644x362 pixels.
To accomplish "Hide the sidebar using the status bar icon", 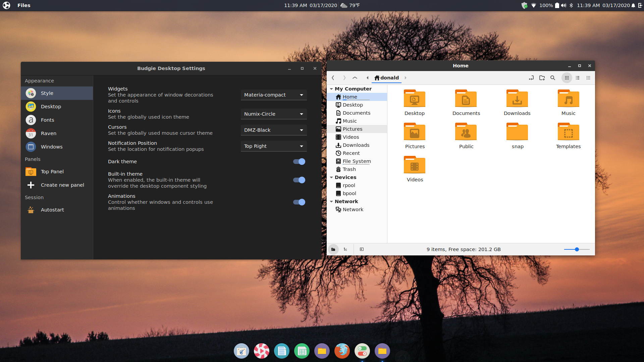I will pos(362,249).
